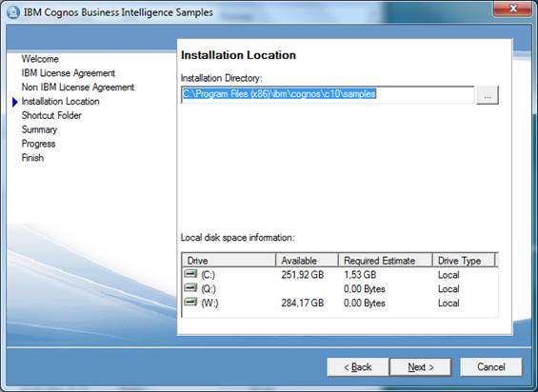Select IBM License Agreement step
Image resolution: width=538 pixels, height=392 pixels.
(x=69, y=73)
